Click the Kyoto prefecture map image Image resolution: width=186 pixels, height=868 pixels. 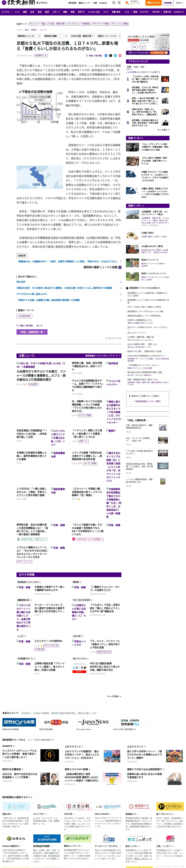(40, 177)
